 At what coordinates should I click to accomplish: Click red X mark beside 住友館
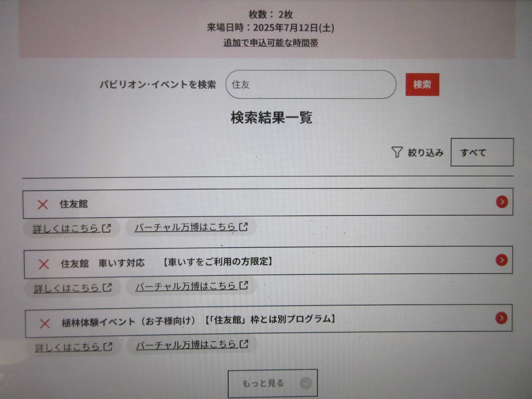pos(43,204)
